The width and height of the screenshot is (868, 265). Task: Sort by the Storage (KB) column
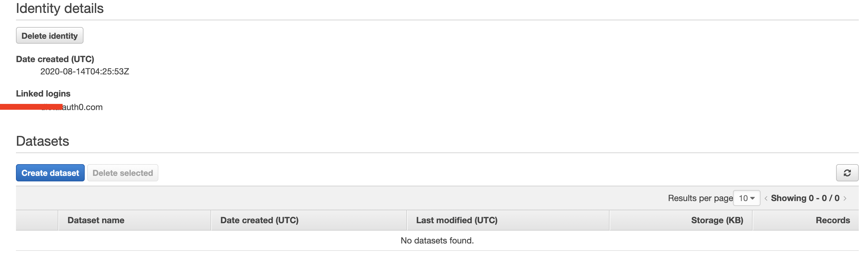716,220
